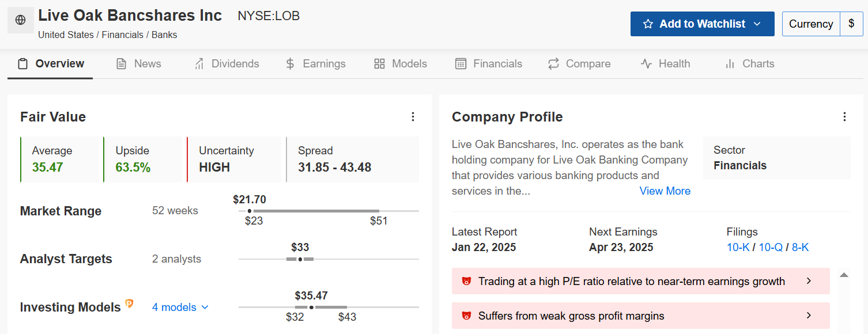The width and height of the screenshot is (868, 334).
Task: Select the dollar sign currency option
Action: [851, 24]
